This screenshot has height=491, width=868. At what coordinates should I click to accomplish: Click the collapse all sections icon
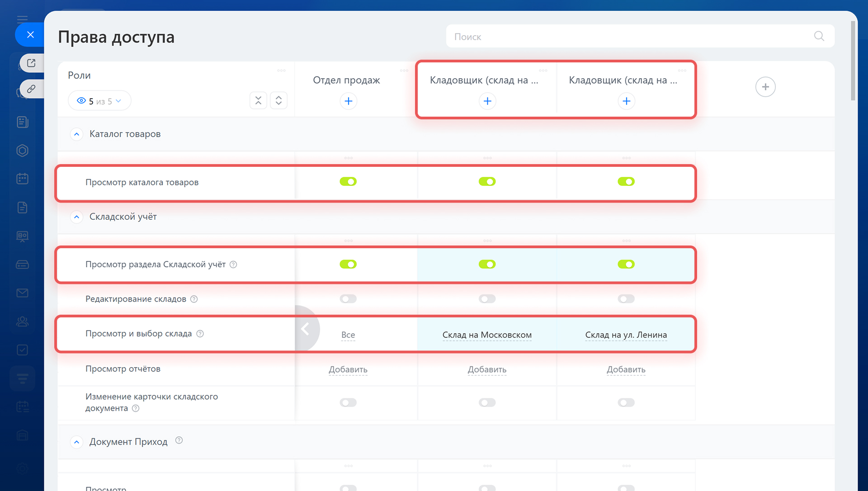click(x=258, y=100)
